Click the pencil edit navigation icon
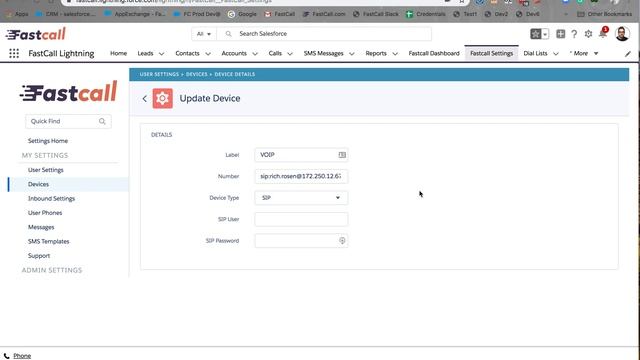Image resolution: width=640 pixels, height=360 pixels. 628,53
